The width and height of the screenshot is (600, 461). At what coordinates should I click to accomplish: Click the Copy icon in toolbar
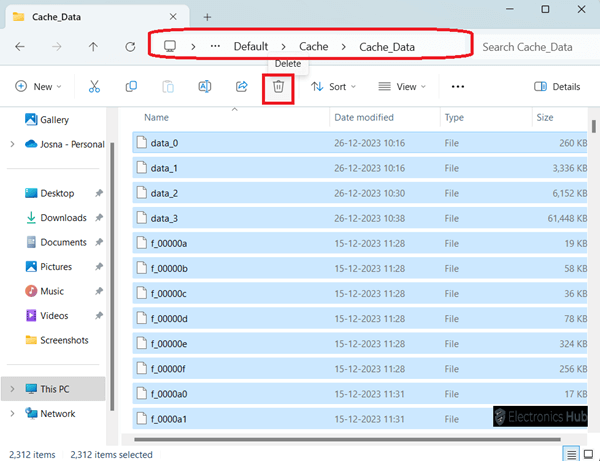click(x=131, y=87)
